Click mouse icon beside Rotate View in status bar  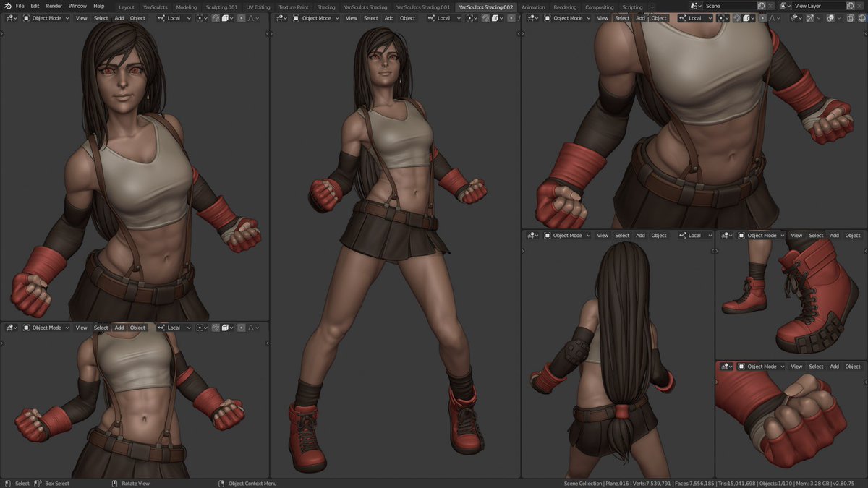tap(114, 483)
